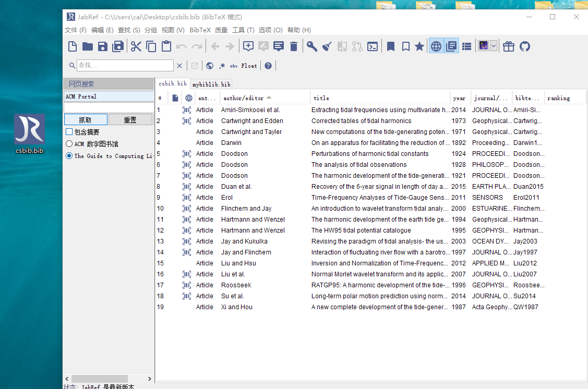Cut selected entry with scissors icon
This screenshot has height=389, width=588.
[136, 46]
